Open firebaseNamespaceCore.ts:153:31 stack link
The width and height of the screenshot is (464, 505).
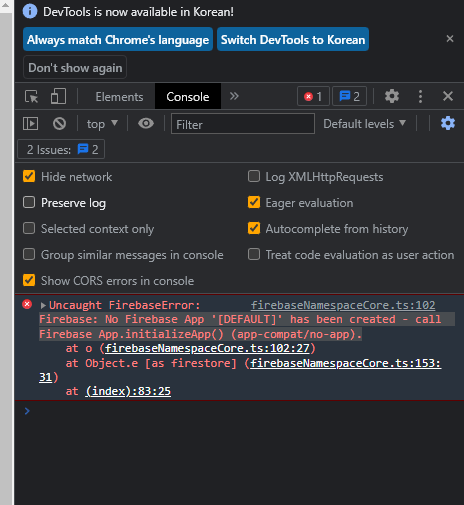(346, 363)
